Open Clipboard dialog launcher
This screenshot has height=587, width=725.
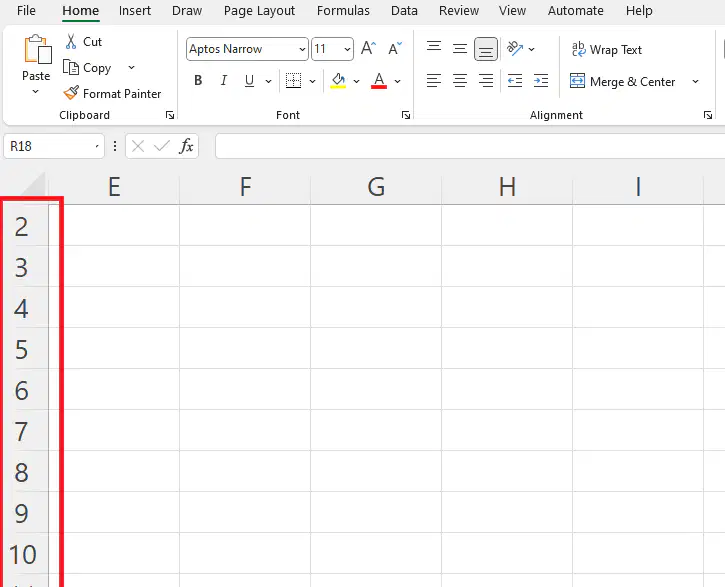(170, 115)
